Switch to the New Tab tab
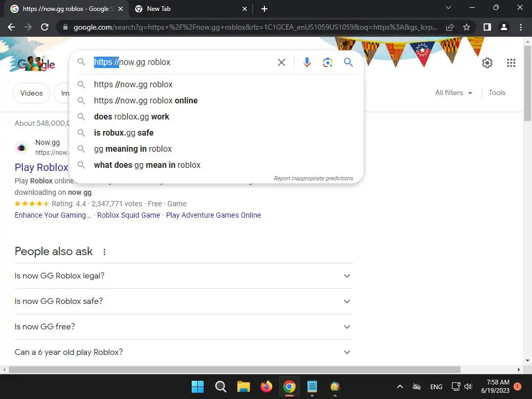532x399 pixels. tap(192, 9)
